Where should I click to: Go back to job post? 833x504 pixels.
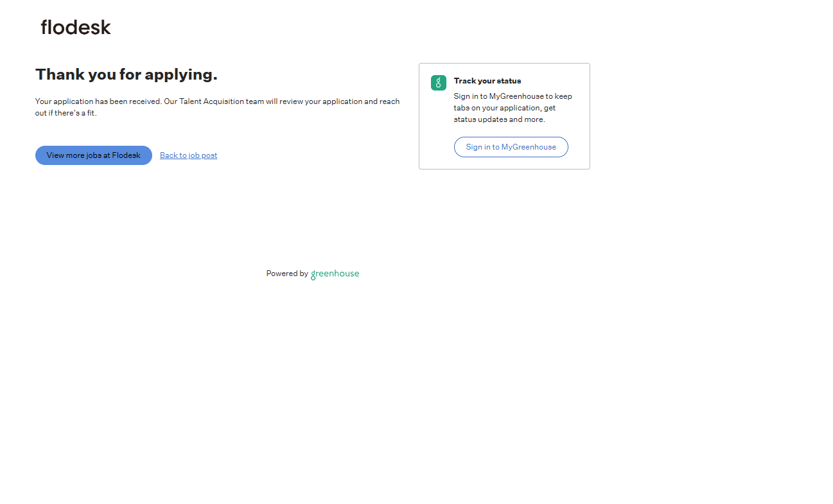pyautogui.click(x=188, y=155)
